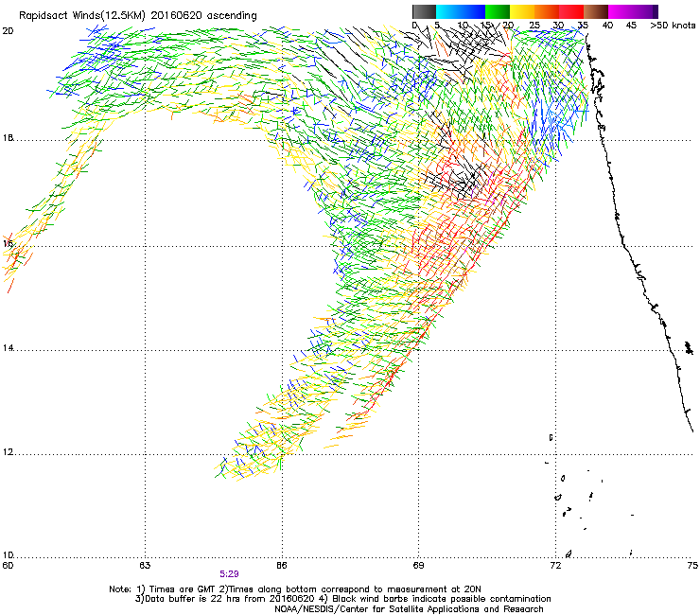Click the longitude label 72
Viewport: 700px width, 615px height.
pos(555,566)
